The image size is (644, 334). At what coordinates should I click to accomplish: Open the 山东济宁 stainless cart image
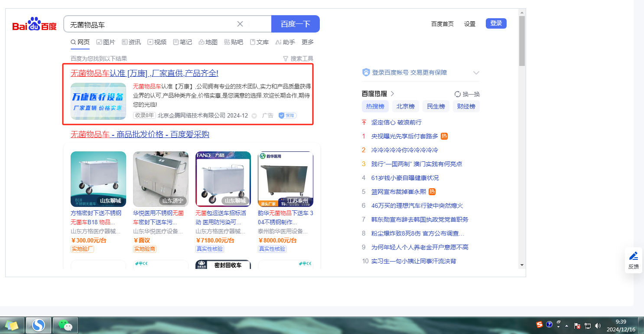[x=161, y=179]
